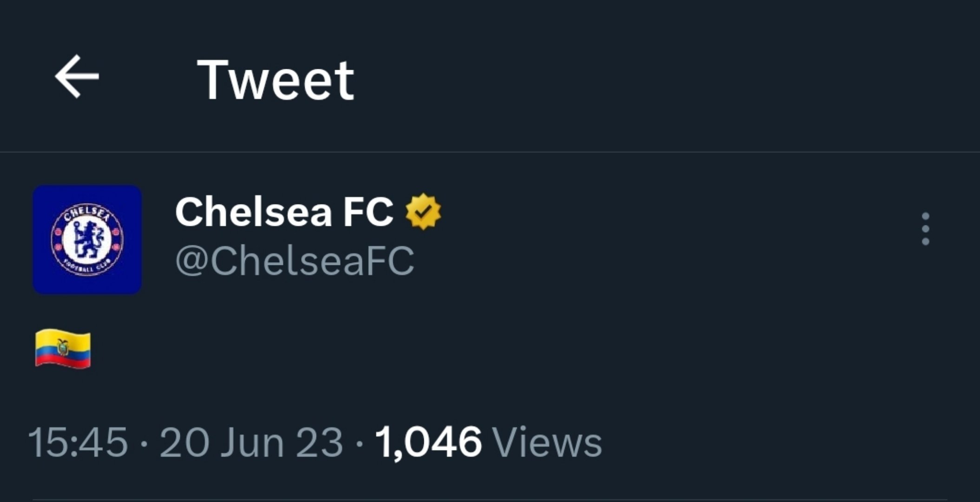Viewport: 980px width, 502px height.
Task: Click the Tweet header title
Action: (x=276, y=80)
